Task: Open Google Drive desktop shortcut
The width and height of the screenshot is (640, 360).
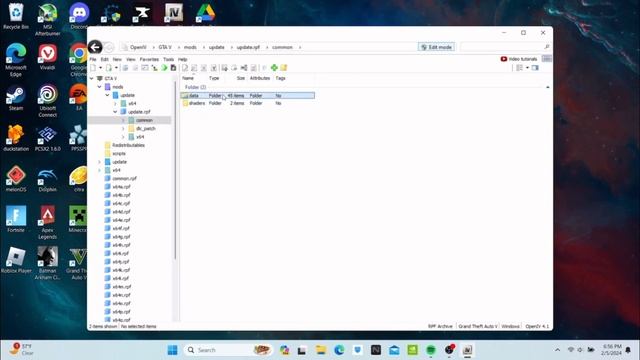Action: 205,13
